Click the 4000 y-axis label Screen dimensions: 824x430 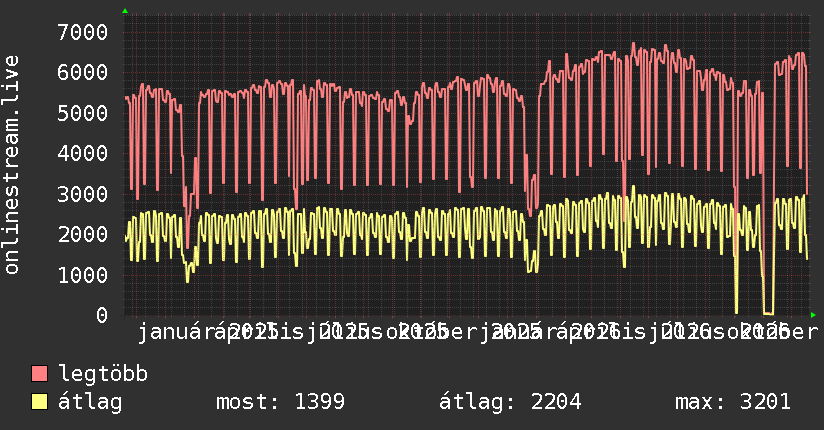83,153
